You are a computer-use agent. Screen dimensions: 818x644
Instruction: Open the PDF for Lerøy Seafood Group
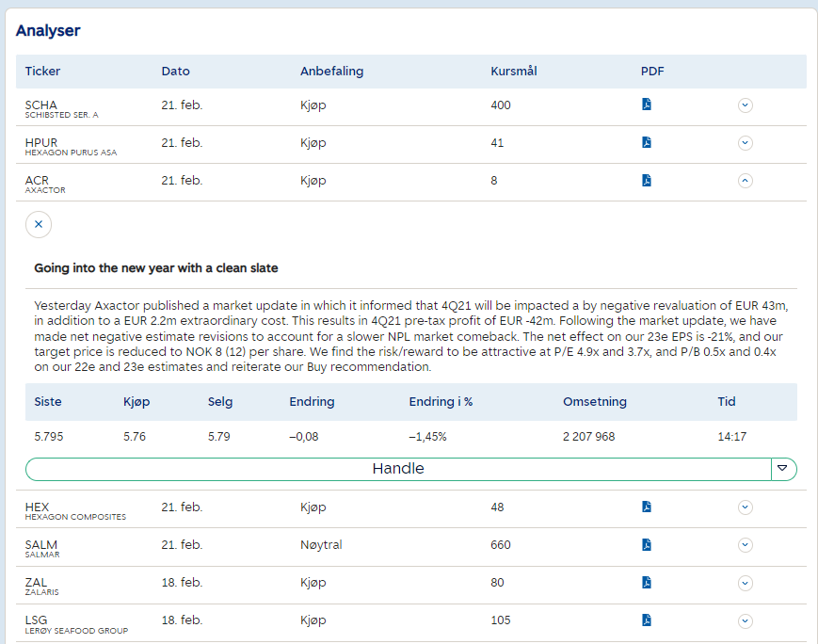646,620
